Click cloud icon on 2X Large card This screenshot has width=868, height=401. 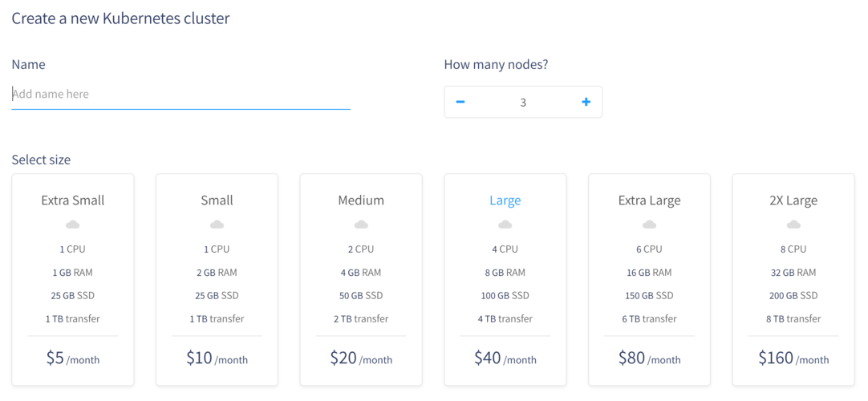793,225
